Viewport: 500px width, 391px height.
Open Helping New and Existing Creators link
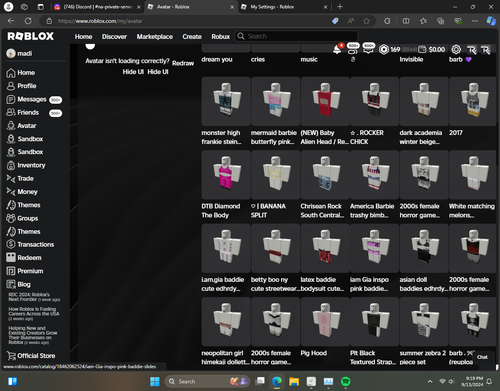click(x=33, y=335)
